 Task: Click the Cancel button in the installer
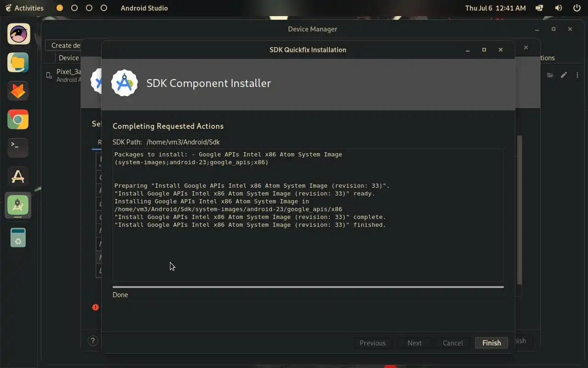point(452,343)
